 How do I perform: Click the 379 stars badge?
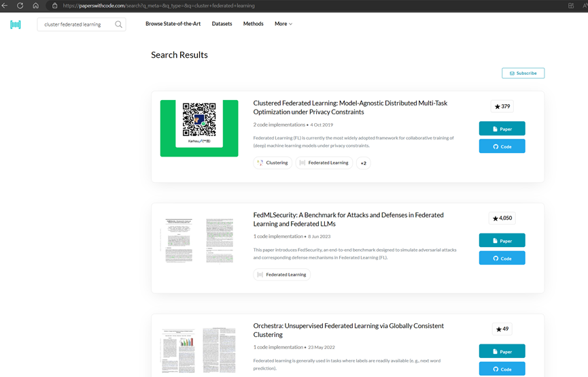(x=502, y=107)
